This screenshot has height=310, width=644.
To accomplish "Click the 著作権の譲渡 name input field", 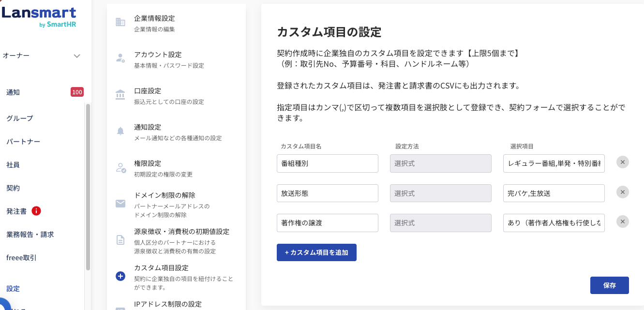I will (x=327, y=223).
